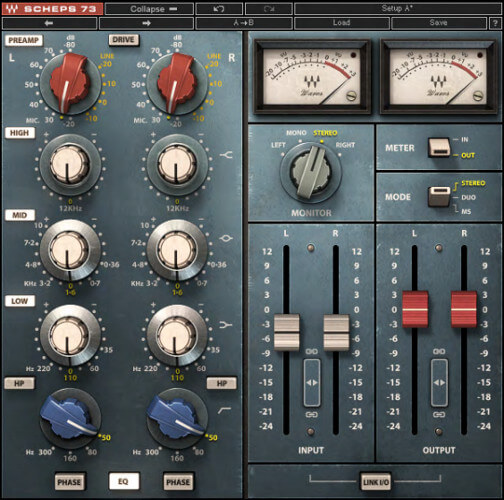Toggle the HIGH band button
This screenshot has width=504, height=500.
tap(20, 133)
